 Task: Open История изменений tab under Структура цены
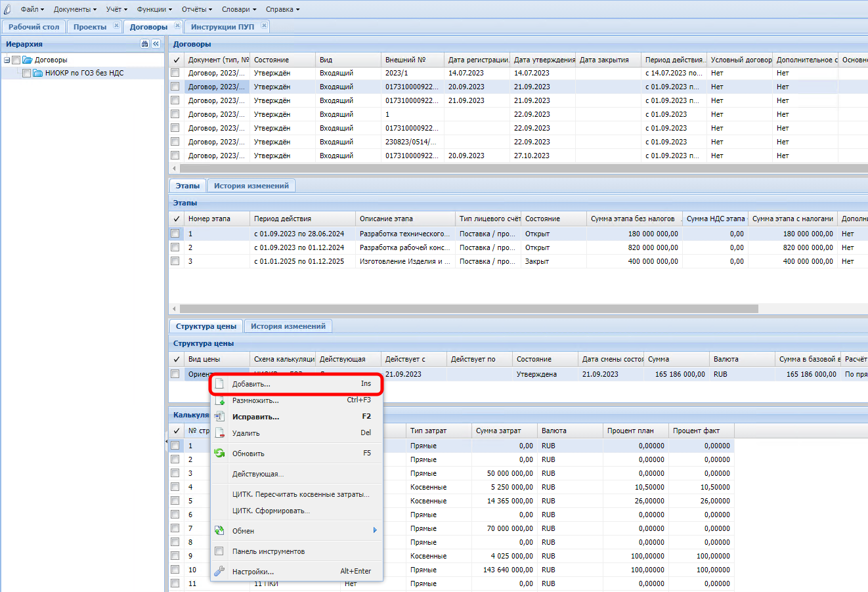(x=288, y=326)
